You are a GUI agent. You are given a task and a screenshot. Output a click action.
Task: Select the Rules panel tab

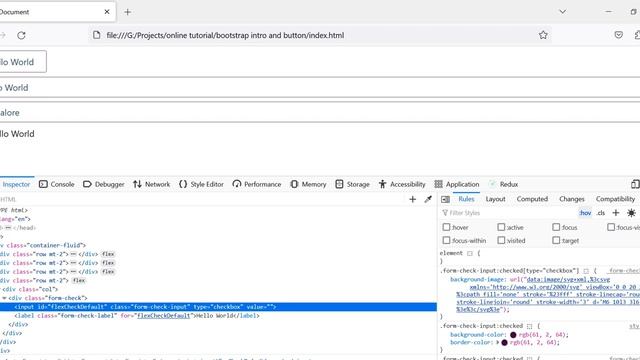click(466, 199)
